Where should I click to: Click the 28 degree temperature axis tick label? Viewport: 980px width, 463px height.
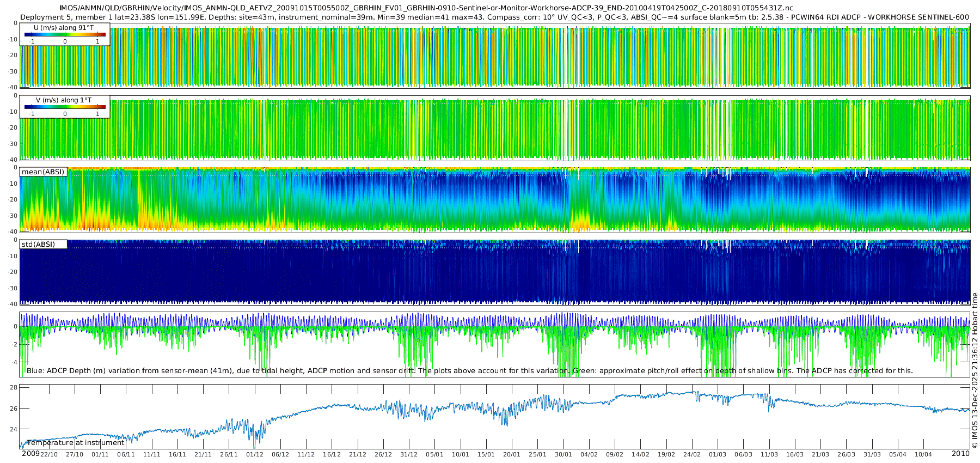pyautogui.click(x=14, y=388)
